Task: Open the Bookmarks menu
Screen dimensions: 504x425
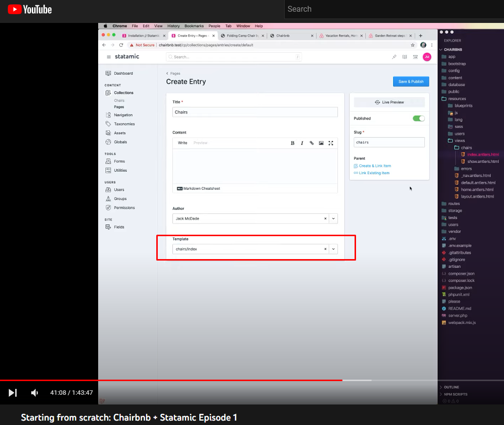Action: (194, 26)
